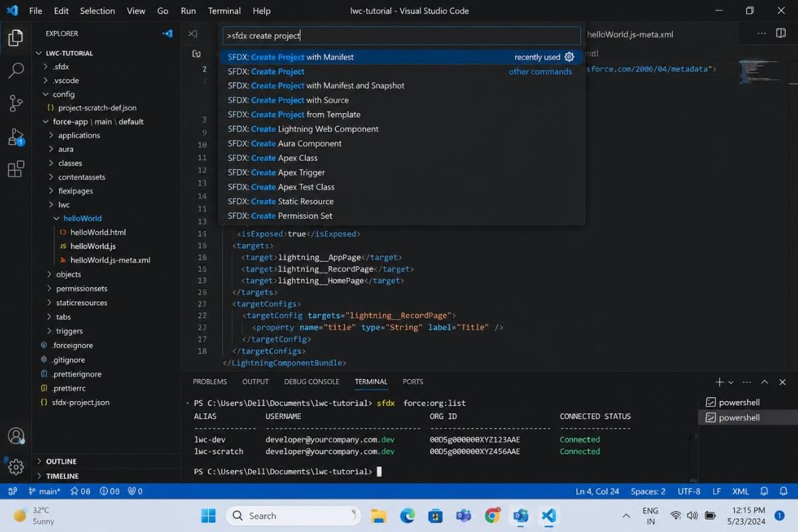Select SFDX: Create Apex Class

pos(402,158)
